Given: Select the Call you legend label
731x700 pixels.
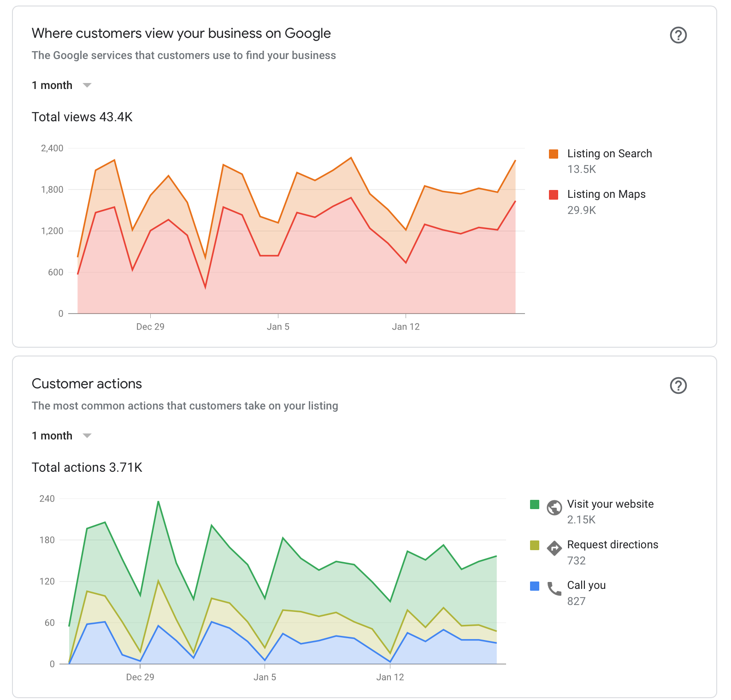Looking at the screenshot, I should [586, 585].
